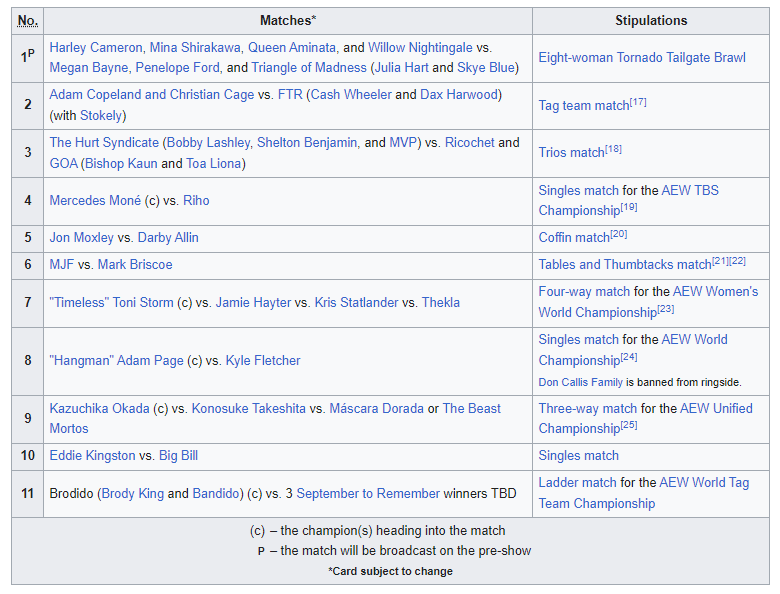Open the Don Callis Family link

pyautogui.click(x=581, y=382)
